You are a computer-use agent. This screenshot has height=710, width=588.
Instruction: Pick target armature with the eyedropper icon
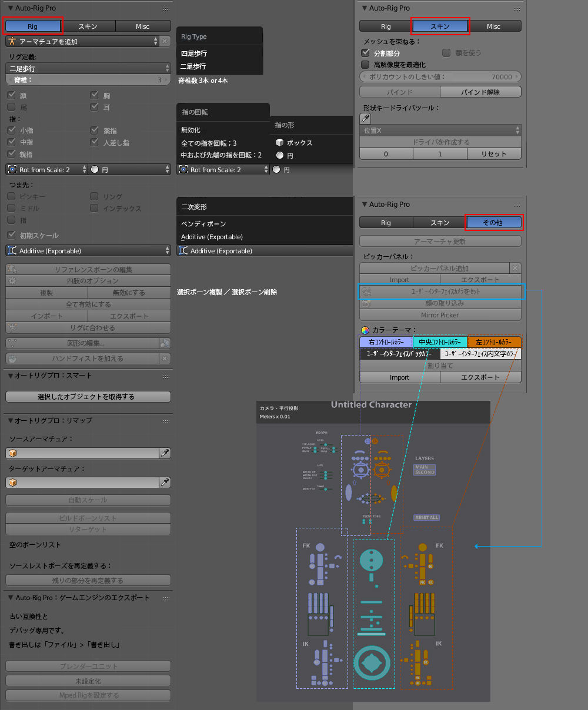pyautogui.click(x=165, y=483)
